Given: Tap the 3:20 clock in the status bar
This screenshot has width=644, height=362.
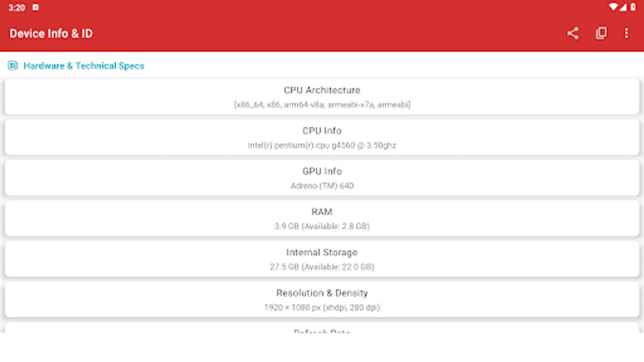Looking at the screenshot, I should (x=17, y=6).
